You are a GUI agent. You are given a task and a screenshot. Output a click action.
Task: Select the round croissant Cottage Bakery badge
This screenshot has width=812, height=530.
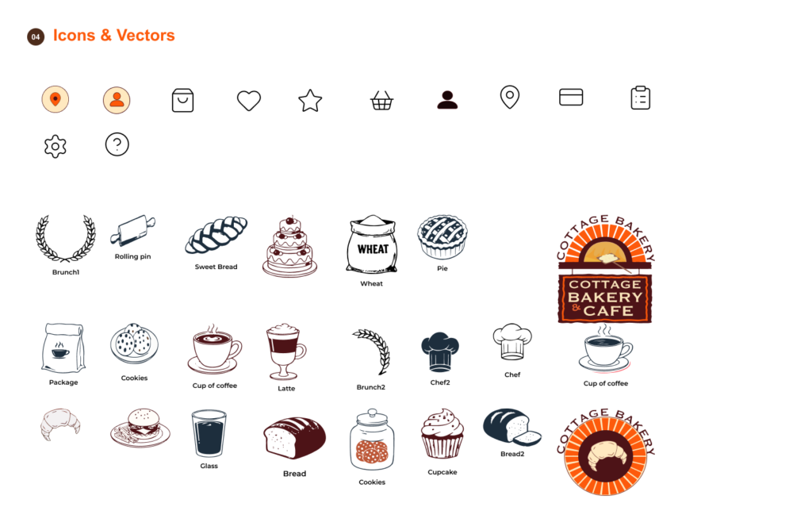605,452
